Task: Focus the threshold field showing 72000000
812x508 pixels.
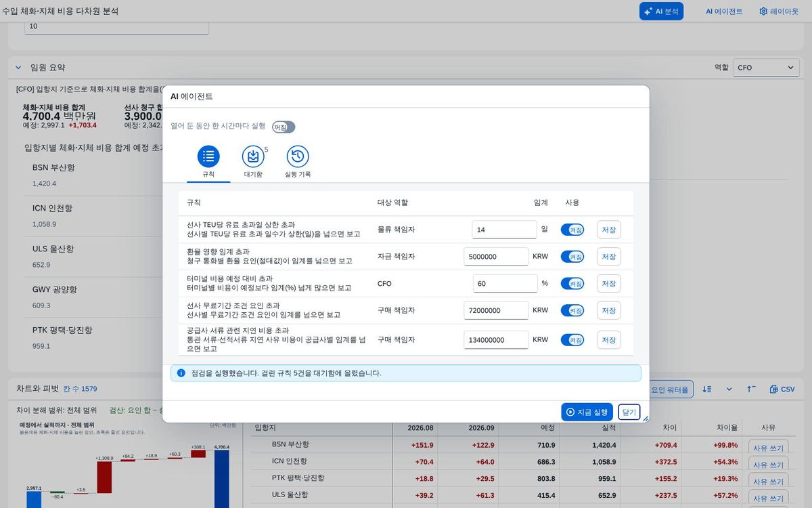Action: [x=496, y=311]
